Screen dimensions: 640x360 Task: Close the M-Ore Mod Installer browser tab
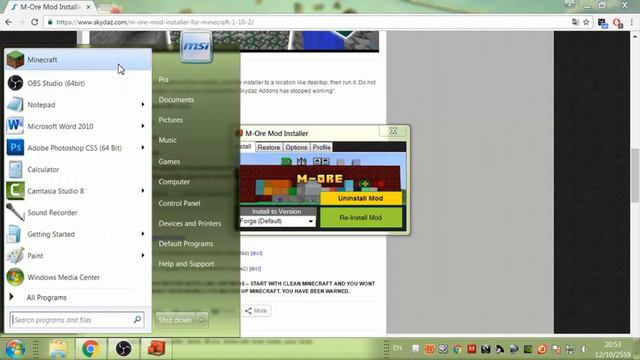(x=89, y=7)
